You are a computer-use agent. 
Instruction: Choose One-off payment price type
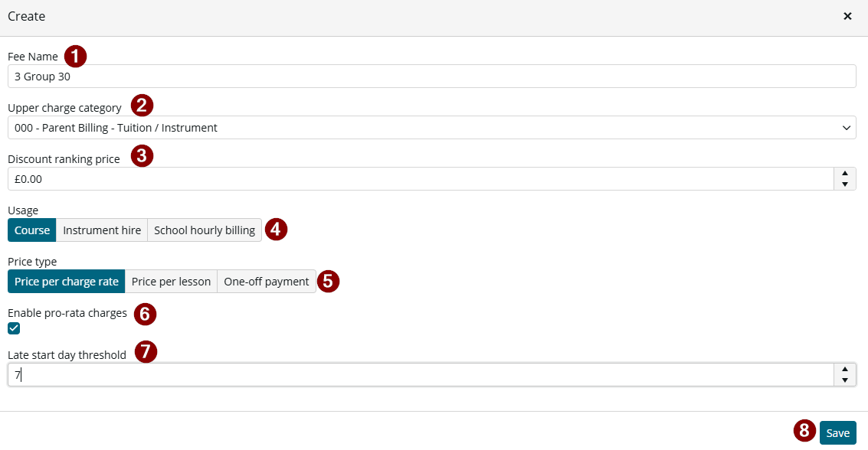tap(267, 282)
